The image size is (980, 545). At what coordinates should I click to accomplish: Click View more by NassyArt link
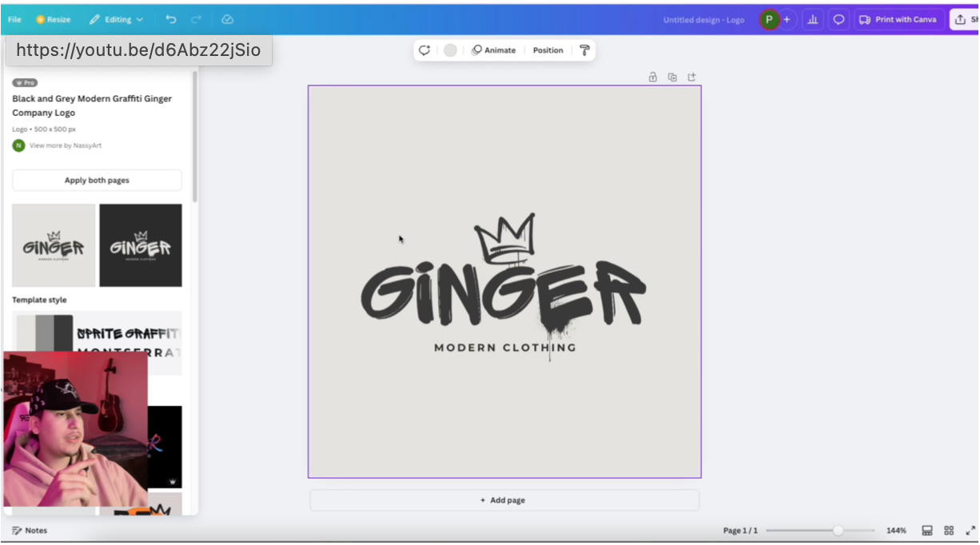(66, 145)
